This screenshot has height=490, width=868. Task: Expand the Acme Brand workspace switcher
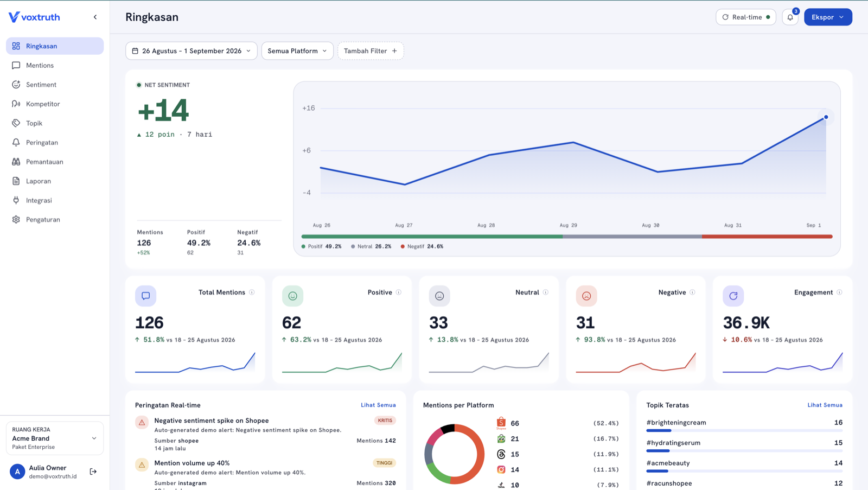click(55, 438)
